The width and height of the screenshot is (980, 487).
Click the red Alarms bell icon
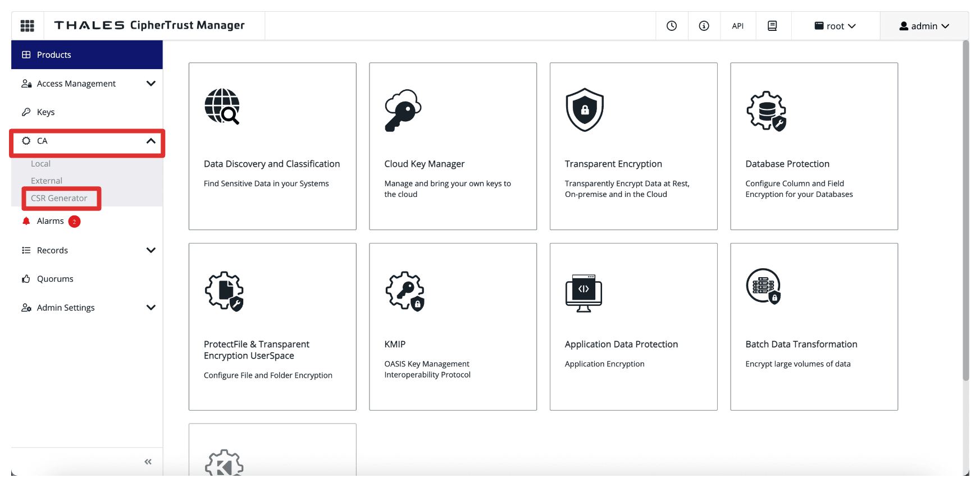(x=26, y=221)
